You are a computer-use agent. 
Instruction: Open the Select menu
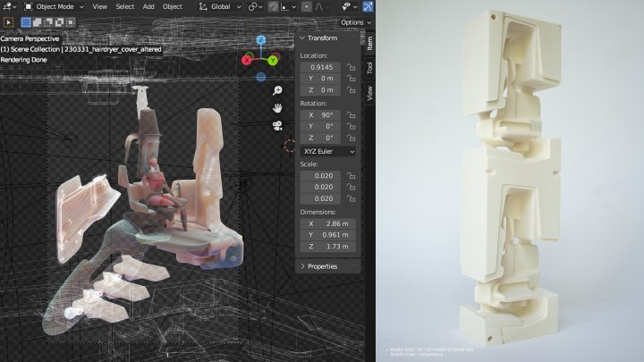(x=124, y=6)
